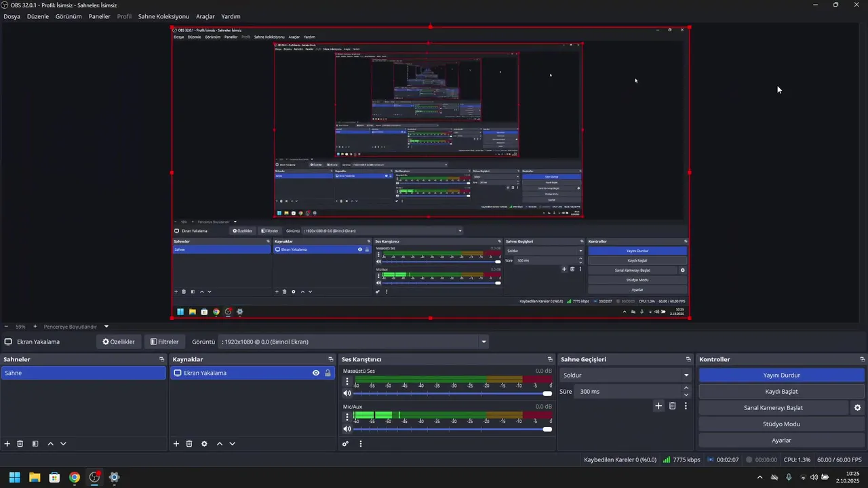Open the Dosya menu
Image resolution: width=868 pixels, height=488 pixels.
click(12, 16)
